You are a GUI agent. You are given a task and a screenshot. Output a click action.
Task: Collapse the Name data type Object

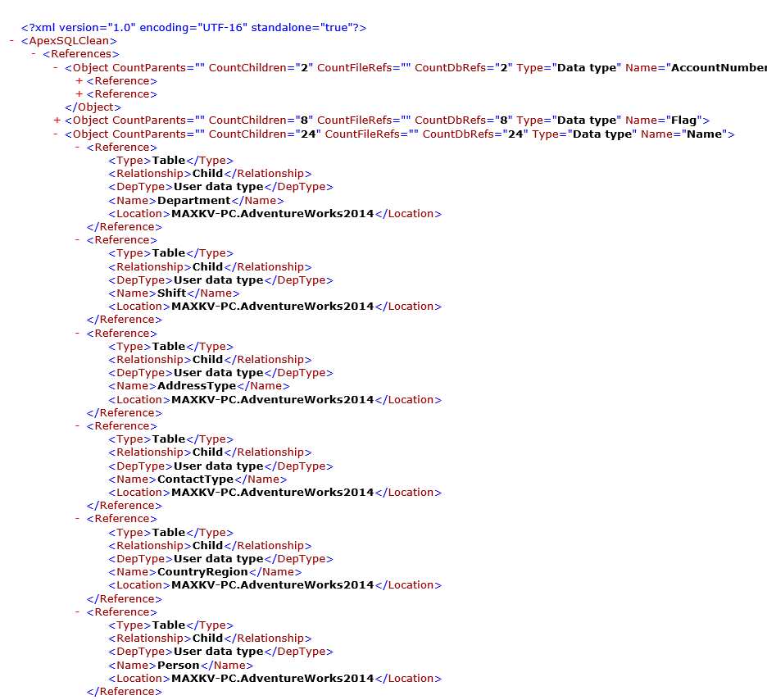tap(55, 134)
